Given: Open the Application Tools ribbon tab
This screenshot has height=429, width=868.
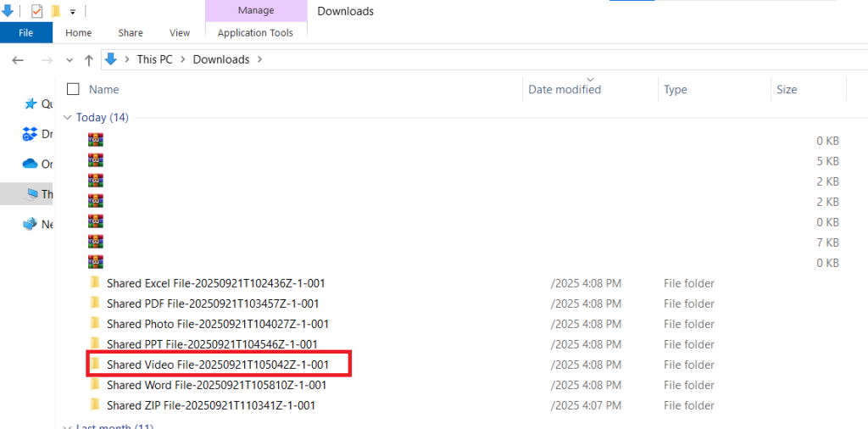Looking at the screenshot, I should (255, 33).
